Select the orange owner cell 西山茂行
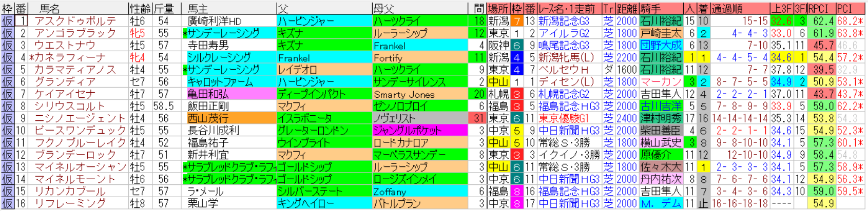 point(208,118)
